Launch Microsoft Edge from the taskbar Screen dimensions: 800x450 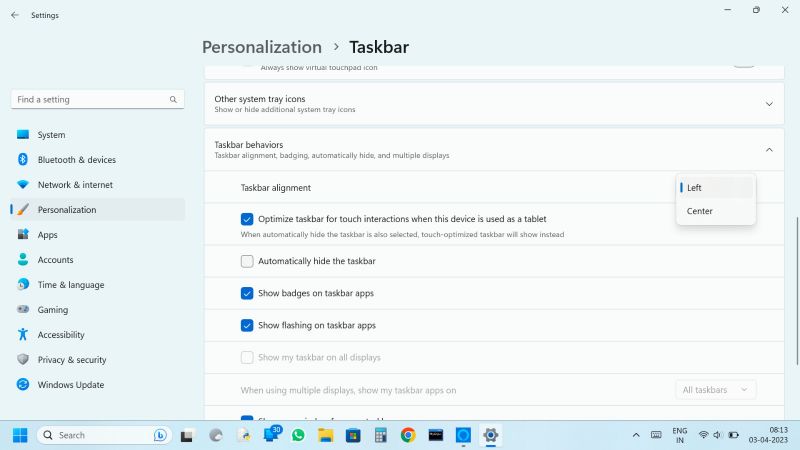tap(216, 435)
